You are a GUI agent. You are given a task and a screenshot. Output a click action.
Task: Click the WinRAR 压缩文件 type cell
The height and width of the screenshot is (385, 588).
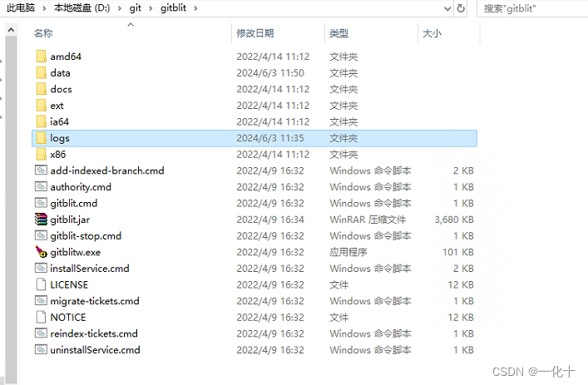[x=368, y=220]
